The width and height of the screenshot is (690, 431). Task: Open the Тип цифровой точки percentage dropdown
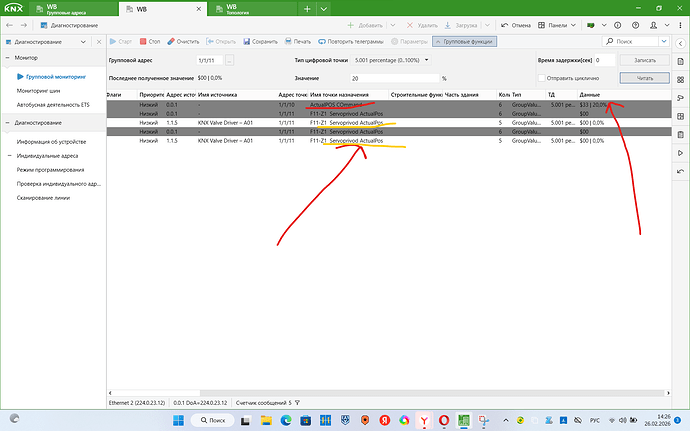(x=391, y=60)
